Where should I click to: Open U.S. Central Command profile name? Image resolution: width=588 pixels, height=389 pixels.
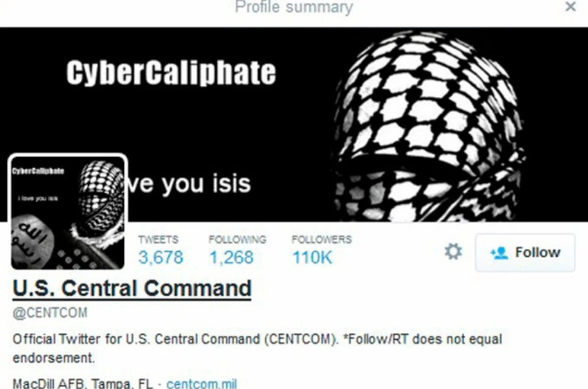pos(132,289)
